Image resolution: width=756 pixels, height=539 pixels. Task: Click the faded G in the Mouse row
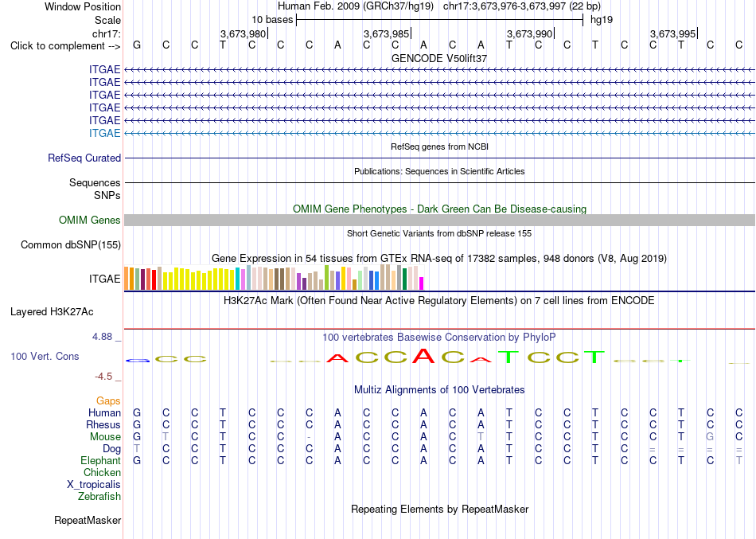pyautogui.click(x=710, y=437)
